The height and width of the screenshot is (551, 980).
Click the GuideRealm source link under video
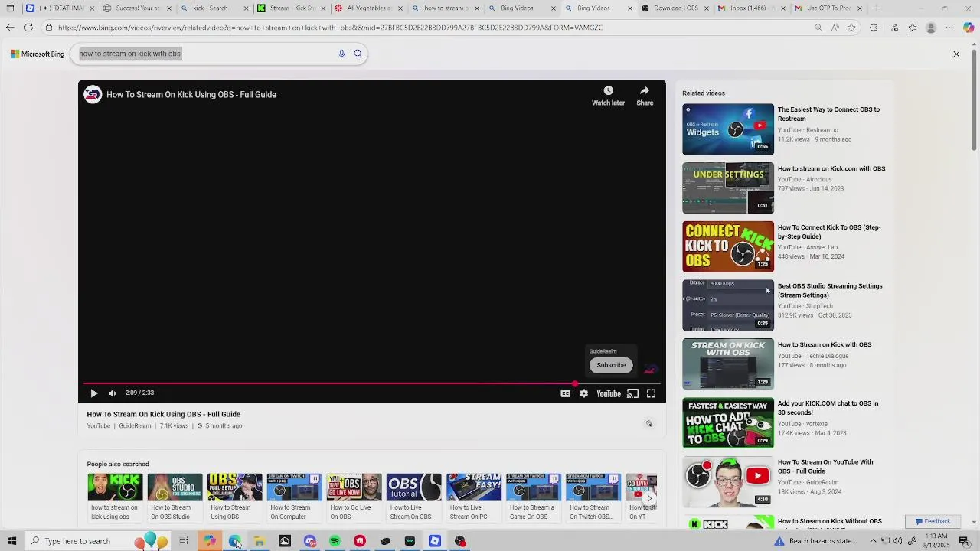tap(135, 426)
